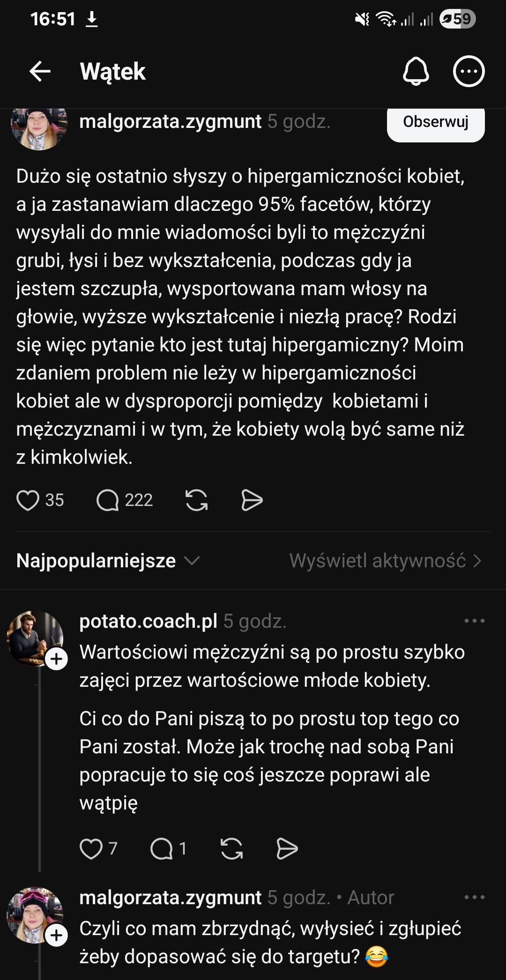The height and width of the screenshot is (980, 506).
Task: Reply to the potato.coach.pl comment
Action: 162,848
